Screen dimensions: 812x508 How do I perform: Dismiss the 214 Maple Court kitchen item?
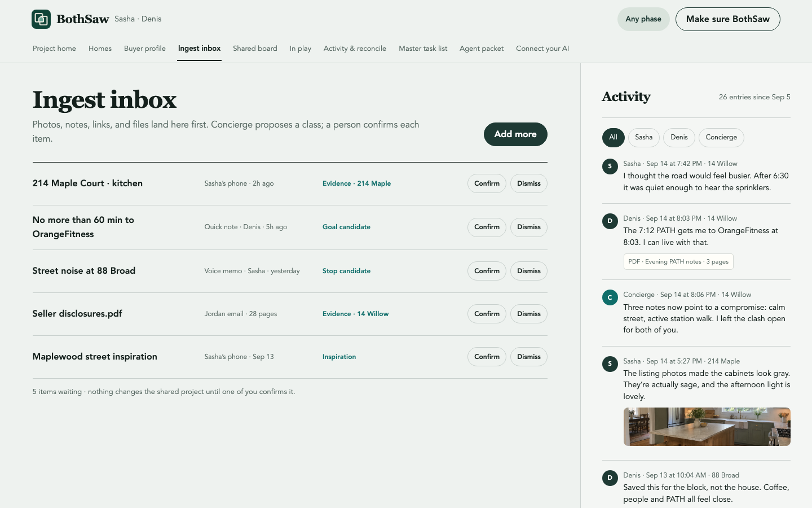click(x=529, y=183)
